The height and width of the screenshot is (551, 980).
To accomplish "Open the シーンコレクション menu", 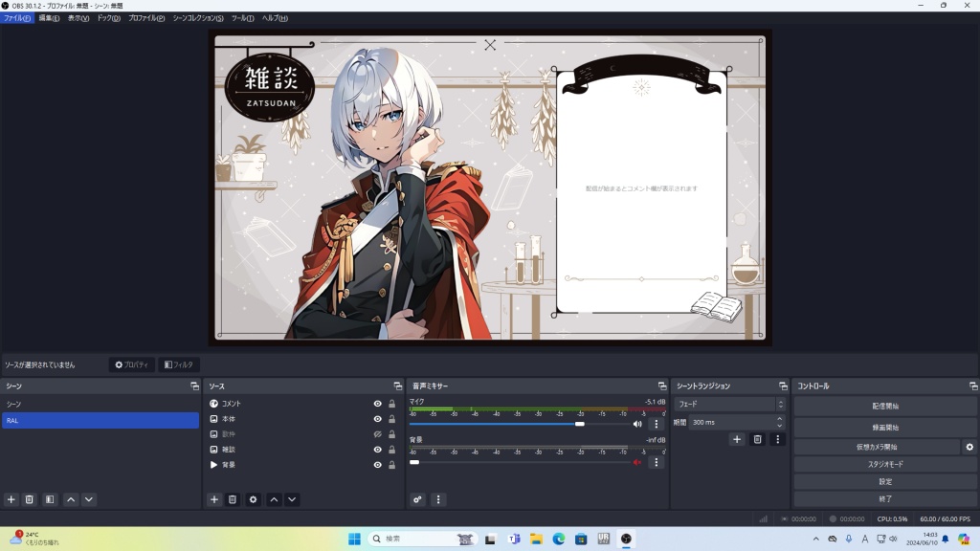I will pos(197,18).
